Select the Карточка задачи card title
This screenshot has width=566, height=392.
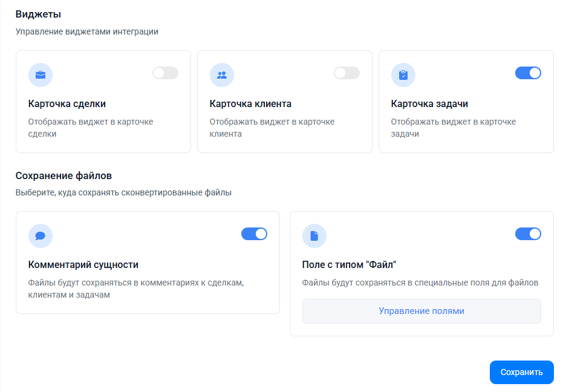(x=429, y=104)
